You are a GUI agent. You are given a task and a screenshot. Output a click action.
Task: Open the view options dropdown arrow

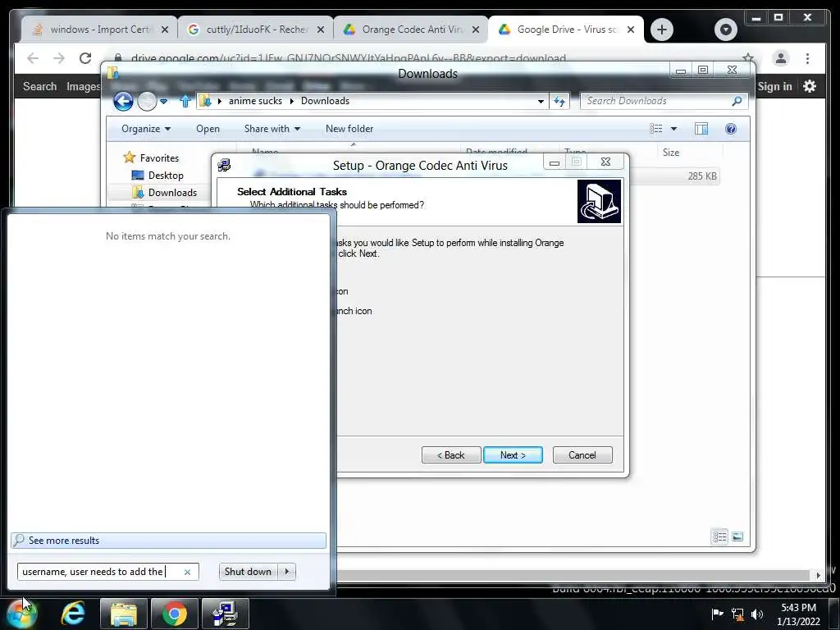[x=673, y=129]
